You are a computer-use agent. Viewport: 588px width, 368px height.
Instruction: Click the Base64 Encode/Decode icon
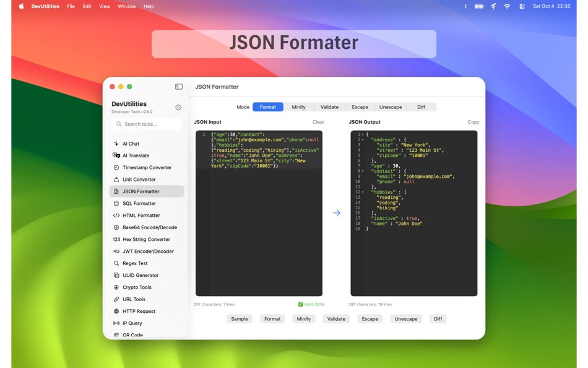116,227
